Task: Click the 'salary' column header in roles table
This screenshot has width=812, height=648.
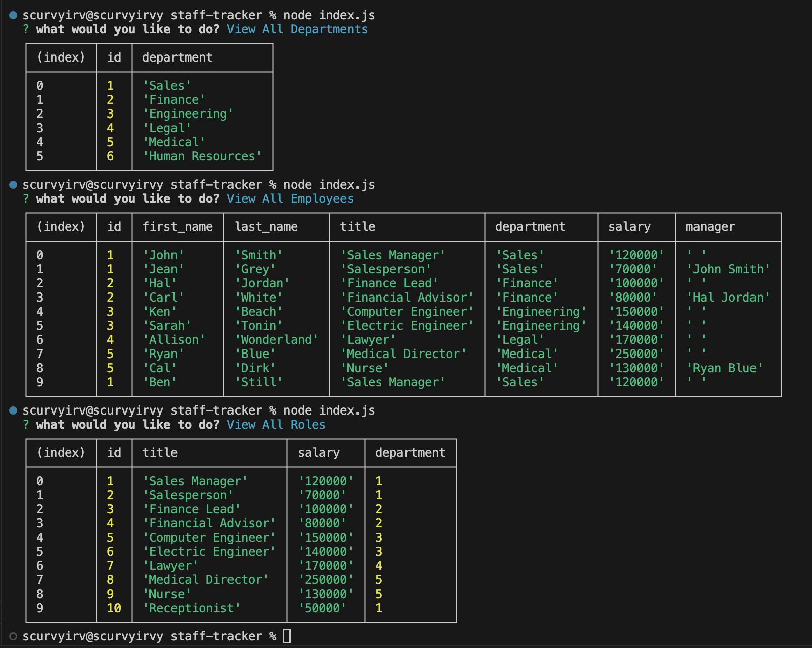Action: [319, 453]
